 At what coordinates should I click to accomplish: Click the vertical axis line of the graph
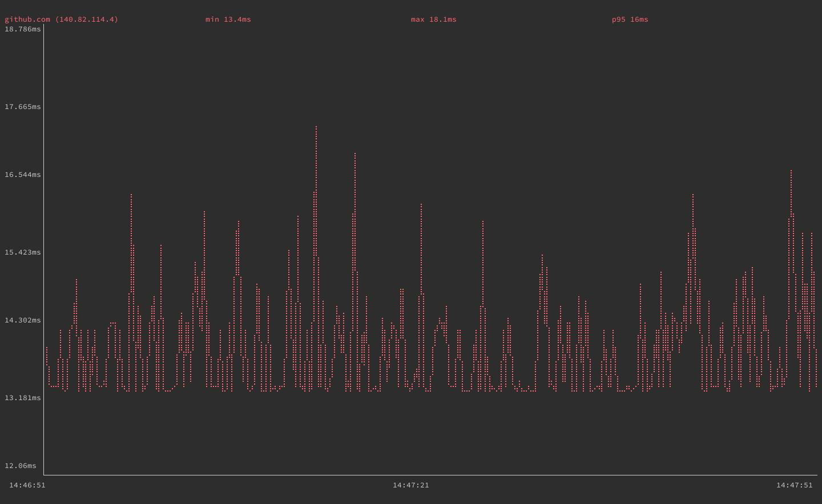click(x=44, y=251)
